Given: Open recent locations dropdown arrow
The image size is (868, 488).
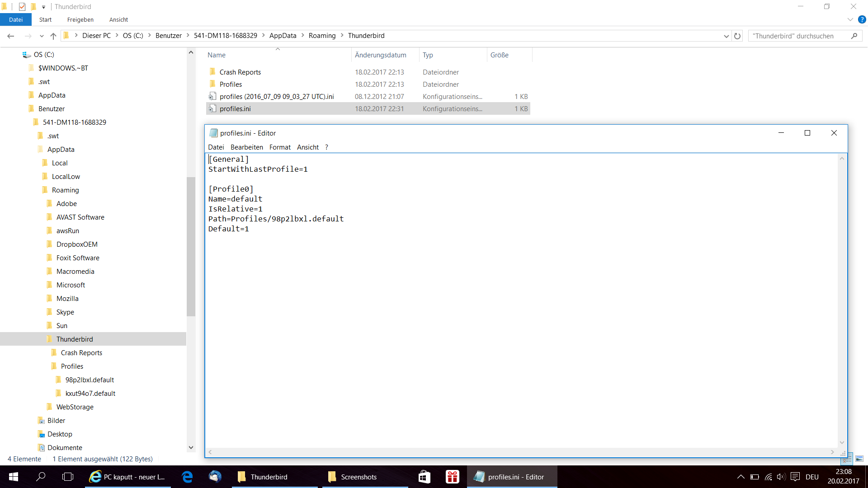Looking at the screenshot, I should 42,36.
